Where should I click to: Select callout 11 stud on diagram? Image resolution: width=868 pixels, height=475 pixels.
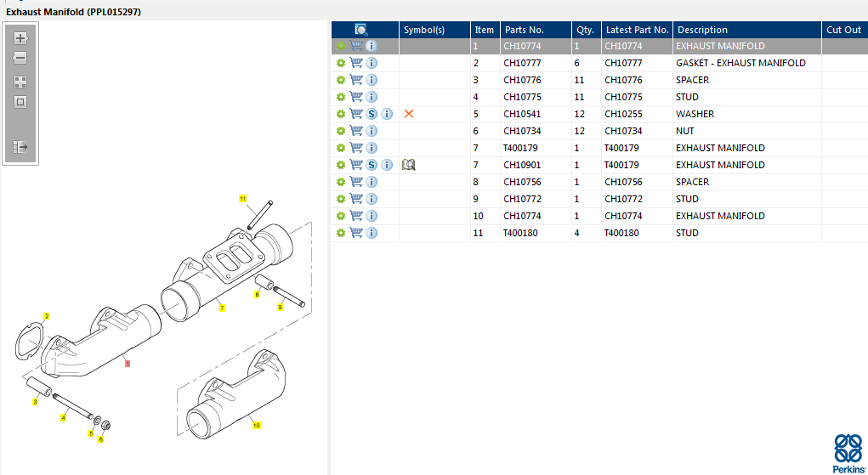coord(242,199)
